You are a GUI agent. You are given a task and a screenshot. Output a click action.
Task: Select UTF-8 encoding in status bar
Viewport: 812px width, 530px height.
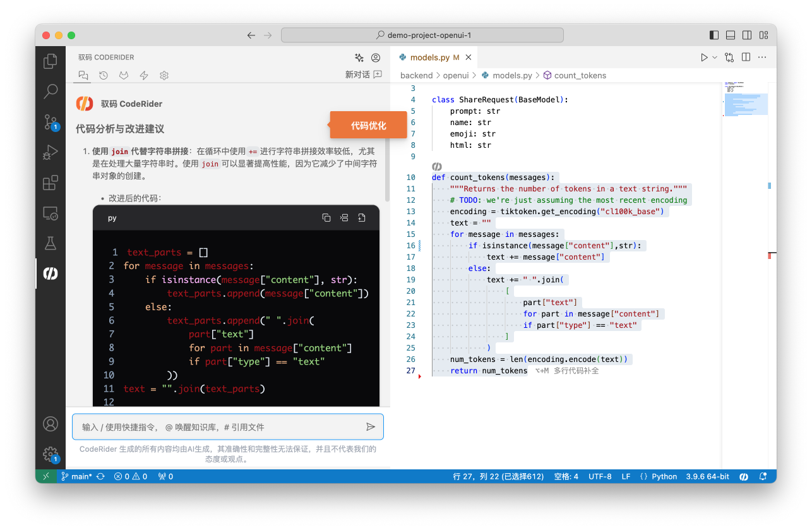pos(600,476)
